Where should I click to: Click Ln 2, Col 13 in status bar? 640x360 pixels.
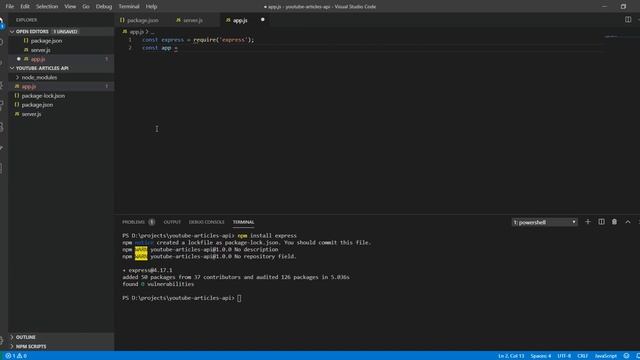coord(511,356)
